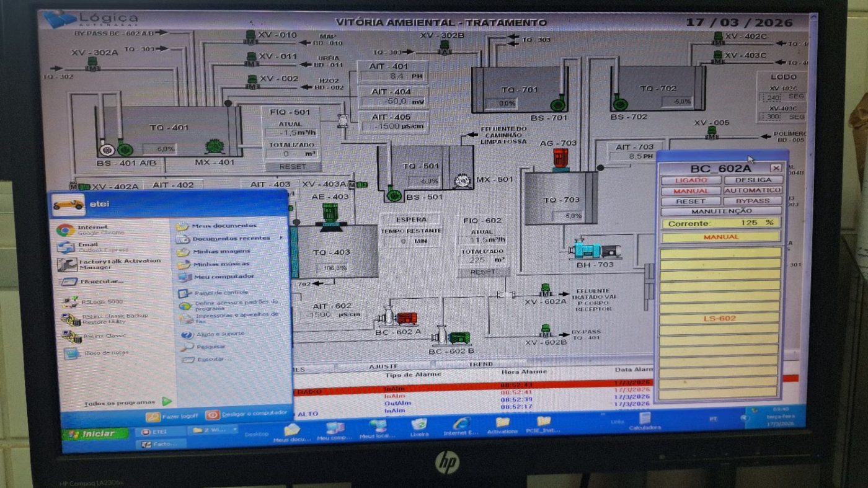Open Ajuda e suporte in the Start menu

point(213,334)
